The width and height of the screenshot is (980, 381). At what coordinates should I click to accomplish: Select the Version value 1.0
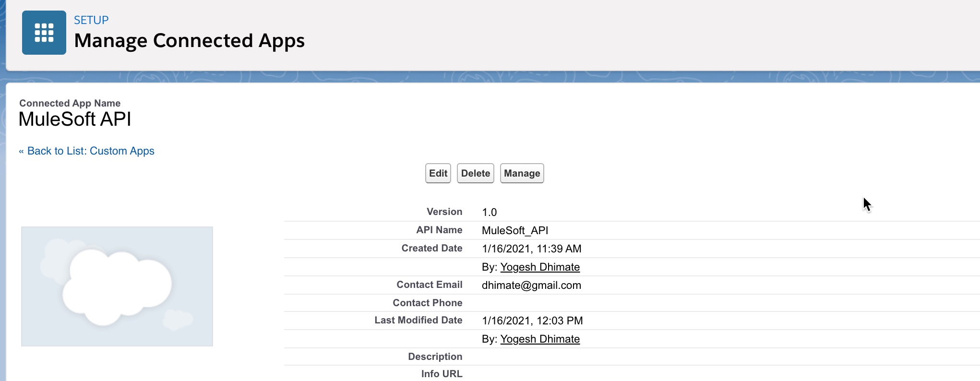coord(490,212)
